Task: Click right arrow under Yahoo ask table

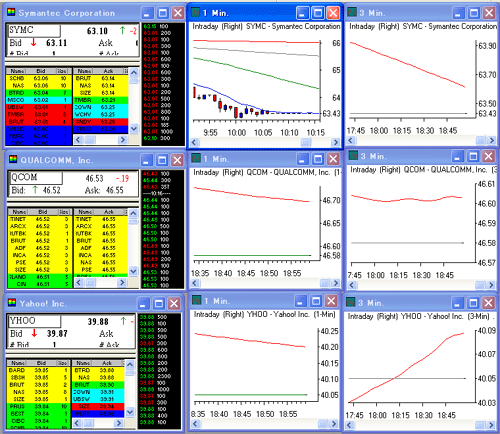Action: (x=118, y=423)
